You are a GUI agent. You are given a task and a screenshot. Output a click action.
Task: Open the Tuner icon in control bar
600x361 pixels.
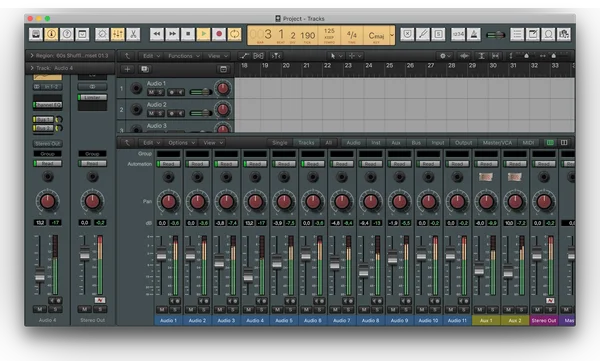click(x=423, y=34)
